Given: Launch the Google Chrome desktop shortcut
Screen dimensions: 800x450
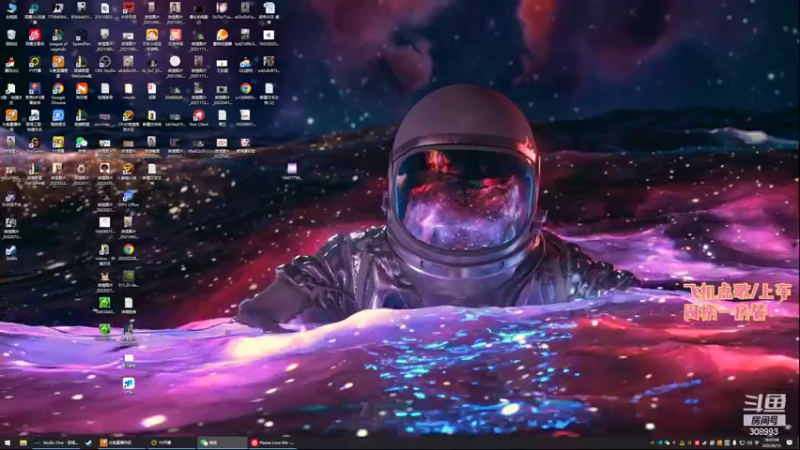Looking at the screenshot, I should (x=58, y=93).
